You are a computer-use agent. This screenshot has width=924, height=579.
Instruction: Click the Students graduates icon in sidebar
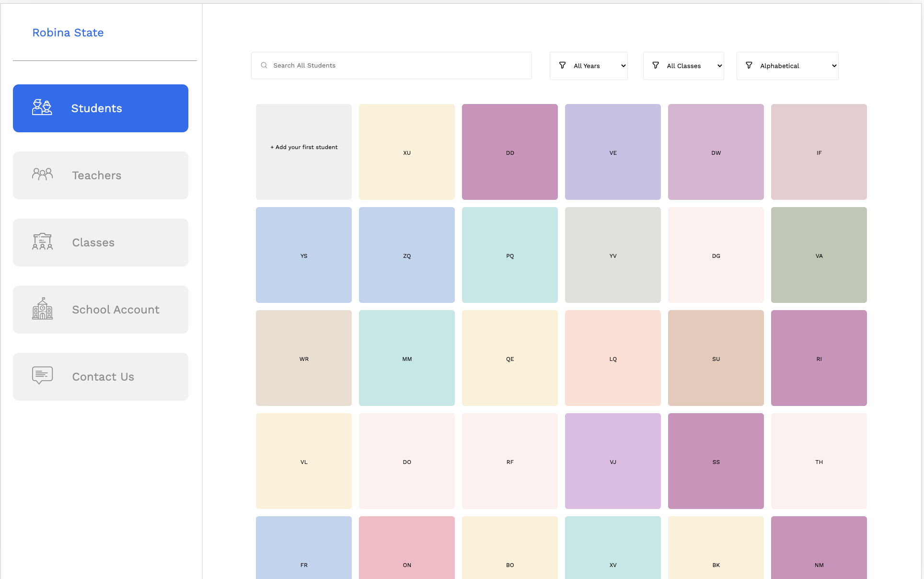42,107
